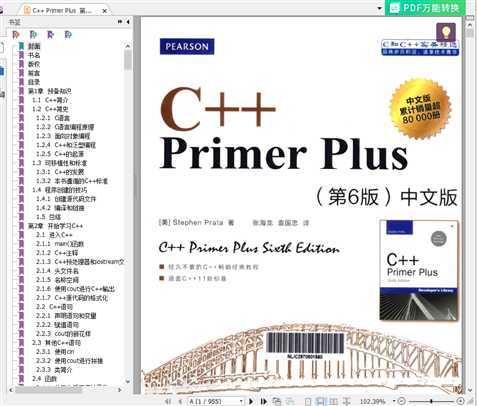Open the page number dropdown arrow
Screen dimensions: 477x406
pyautogui.click(x=241, y=401)
